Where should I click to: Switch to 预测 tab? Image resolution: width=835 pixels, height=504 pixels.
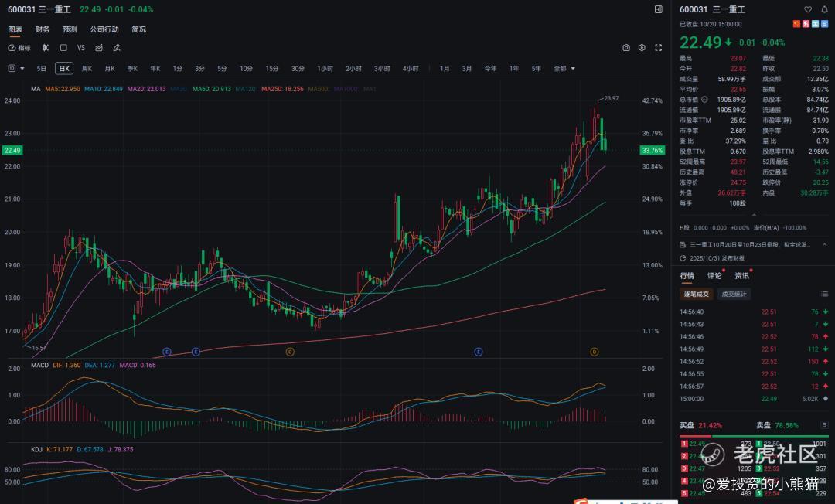pyautogui.click(x=70, y=29)
